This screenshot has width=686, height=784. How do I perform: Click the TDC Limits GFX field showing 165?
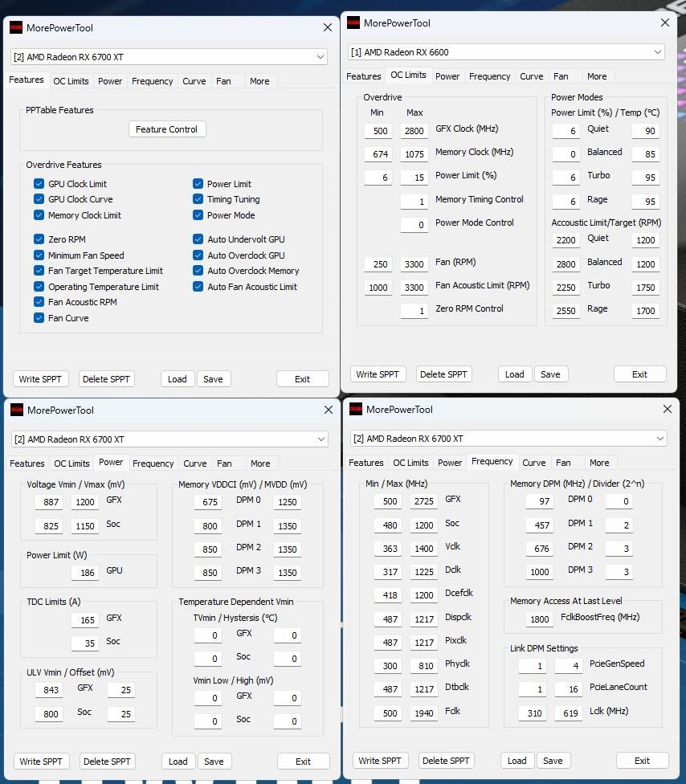(x=85, y=619)
